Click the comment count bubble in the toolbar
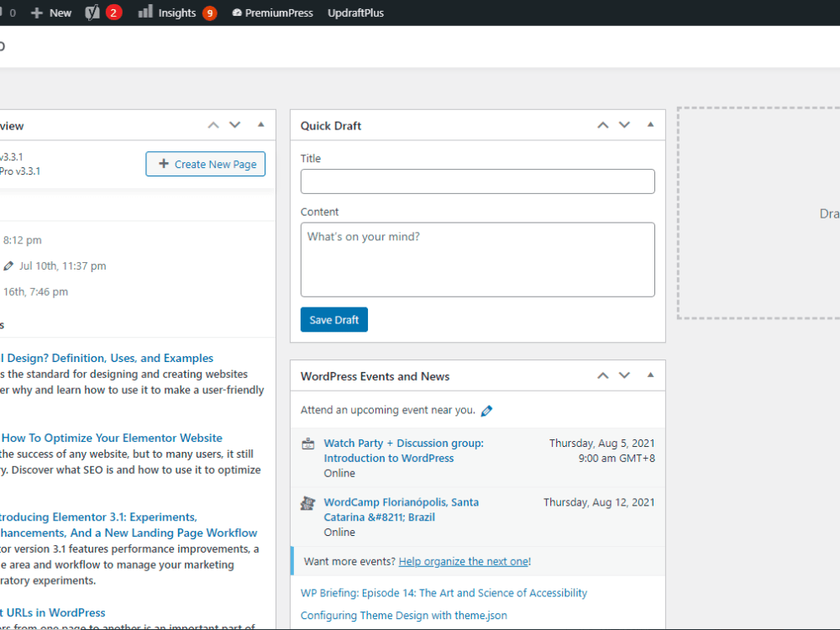Image resolution: width=840 pixels, height=630 pixels. click(10, 13)
